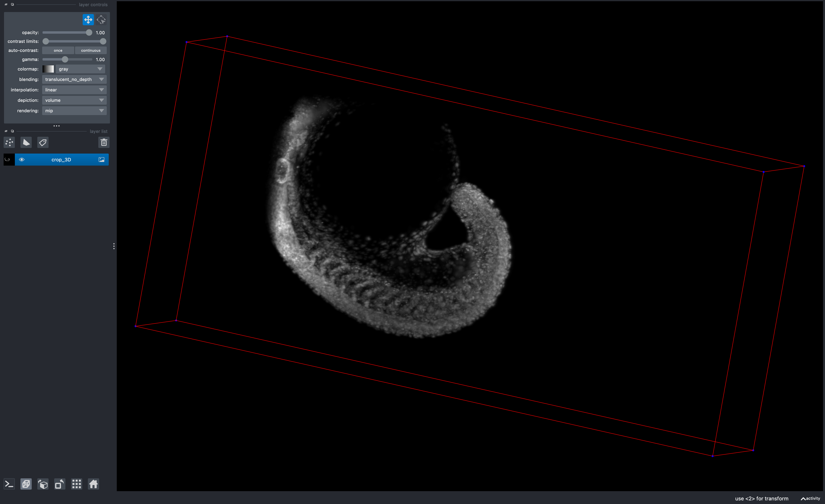
Task: Click vertical dots splitter beside canvas
Action: 114,246
